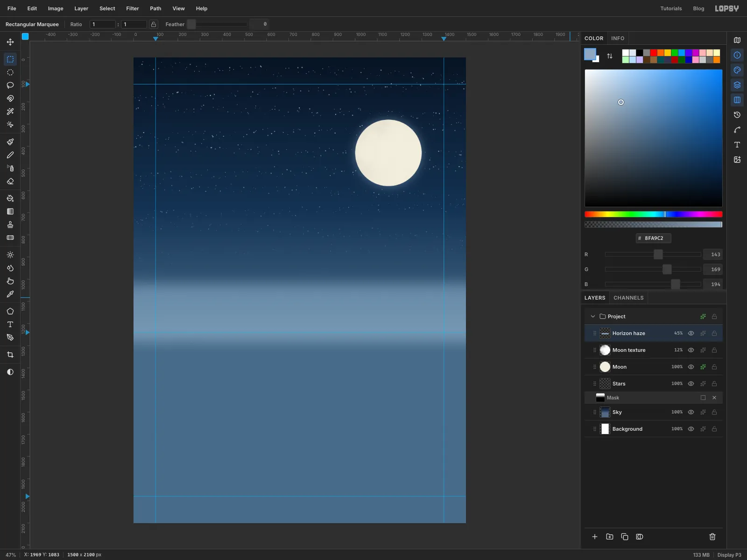Pick the red color swatch
This screenshot has height=560, width=747.
coord(654,53)
